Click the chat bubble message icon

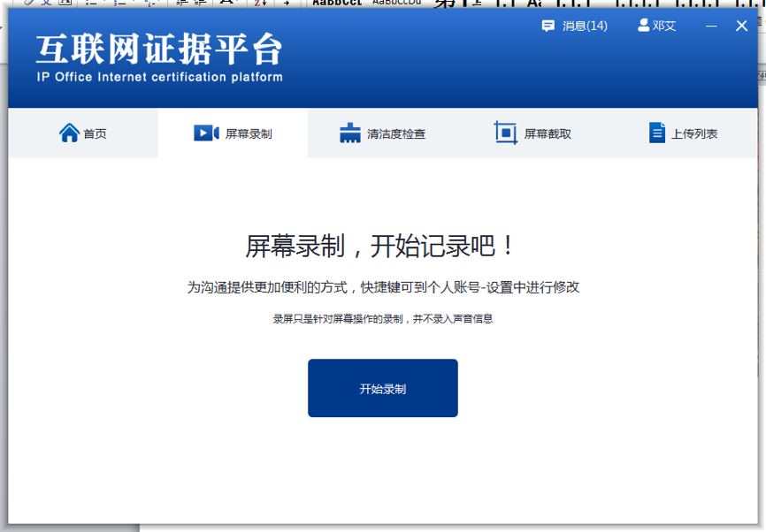pyautogui.click(x=548, y=27)
